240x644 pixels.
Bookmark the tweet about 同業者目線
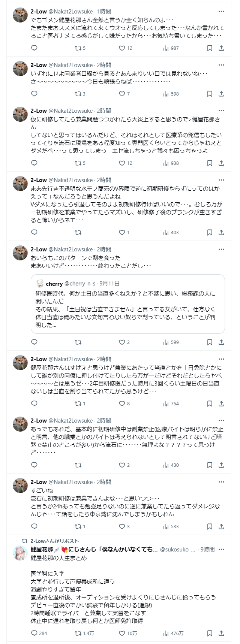[210, 94]
